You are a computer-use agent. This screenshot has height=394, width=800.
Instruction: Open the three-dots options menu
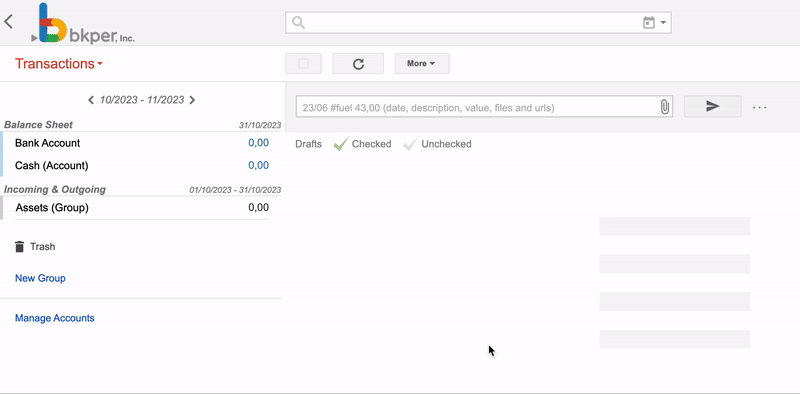(x=760, y=107)
